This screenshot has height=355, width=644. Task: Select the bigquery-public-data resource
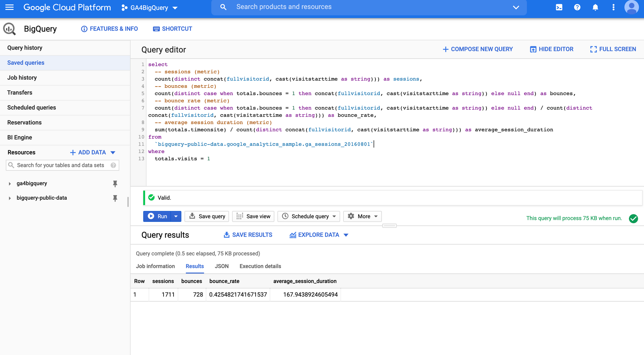(42, 198)
